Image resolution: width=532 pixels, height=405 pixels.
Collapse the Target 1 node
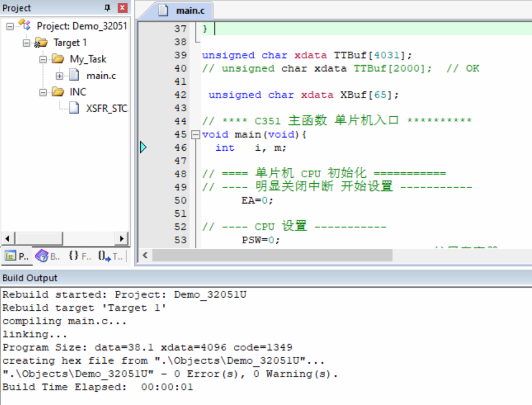[26, 43]
